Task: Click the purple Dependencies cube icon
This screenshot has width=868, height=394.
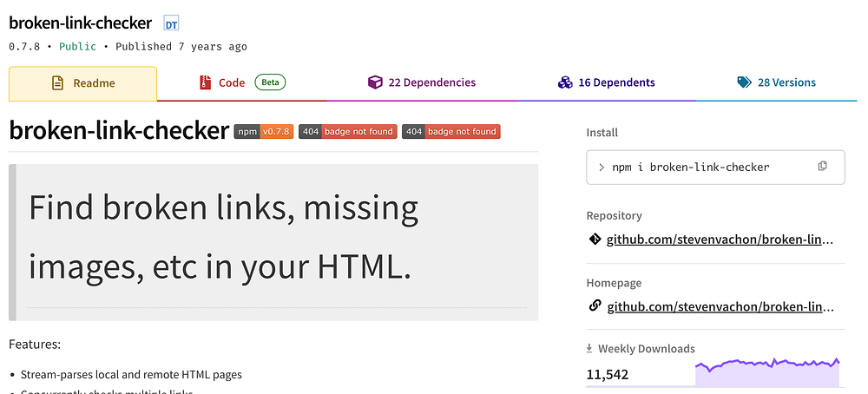Action: (375, 83)
